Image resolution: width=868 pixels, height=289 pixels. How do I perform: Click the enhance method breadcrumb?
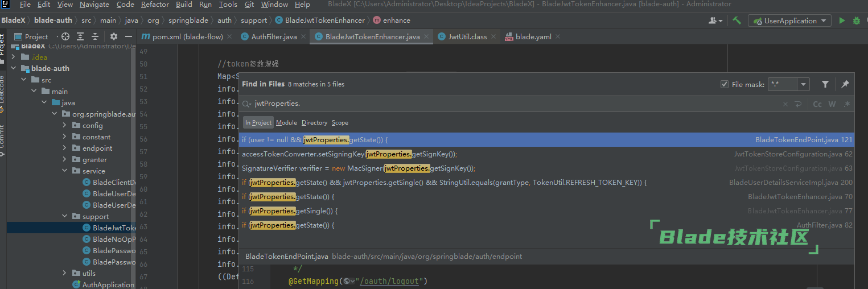392,20
